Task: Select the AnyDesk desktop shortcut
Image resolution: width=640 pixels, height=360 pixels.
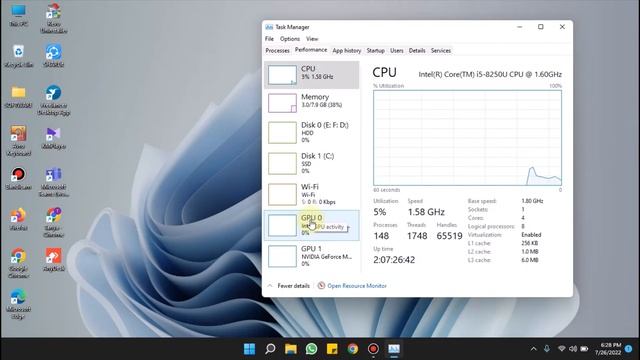Action: point(53,260)
